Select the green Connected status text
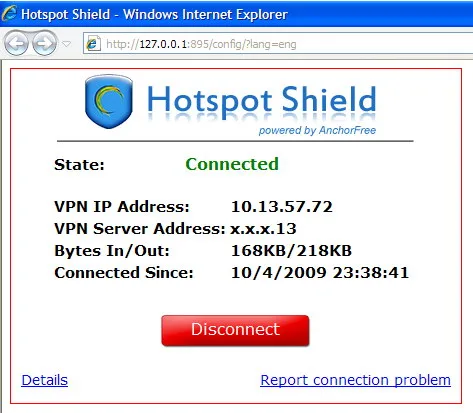The height and width of the screenshot is (413, 473). pos(232,164)
